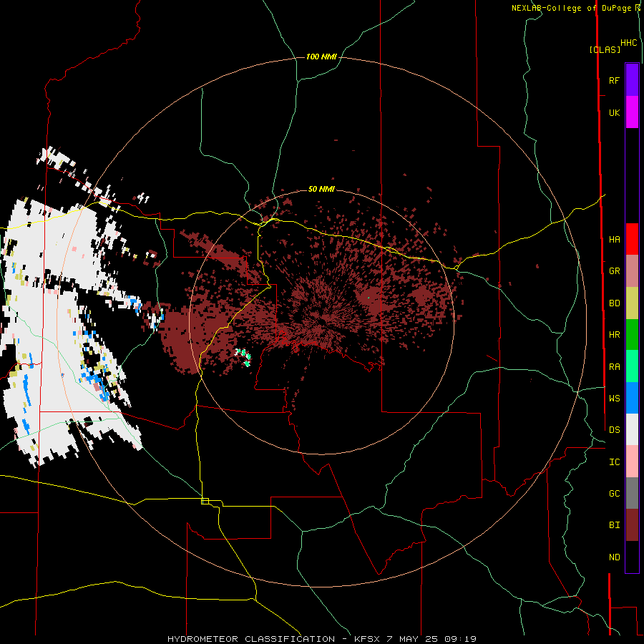This screenshot has height=644, width=644.
Task: Click the '7 MAY 25' date text
Action: point(413,639)
